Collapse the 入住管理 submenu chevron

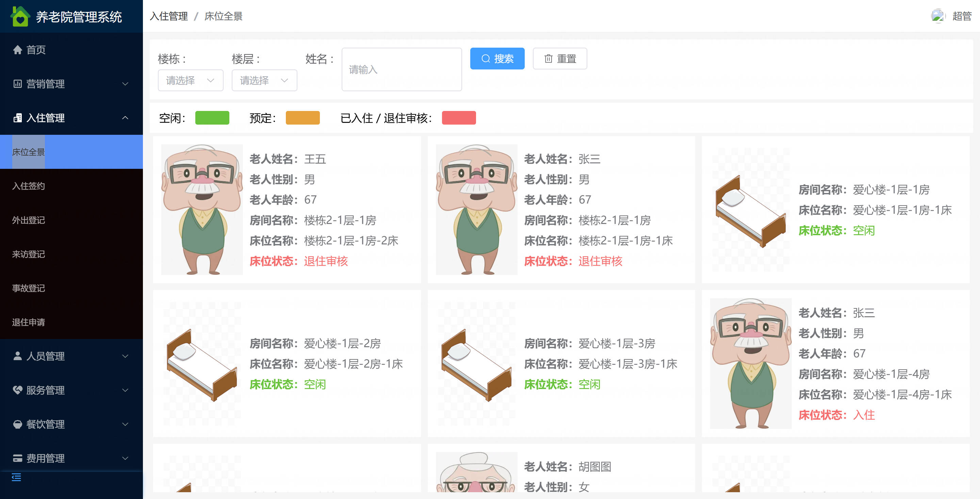click(125, 118)
